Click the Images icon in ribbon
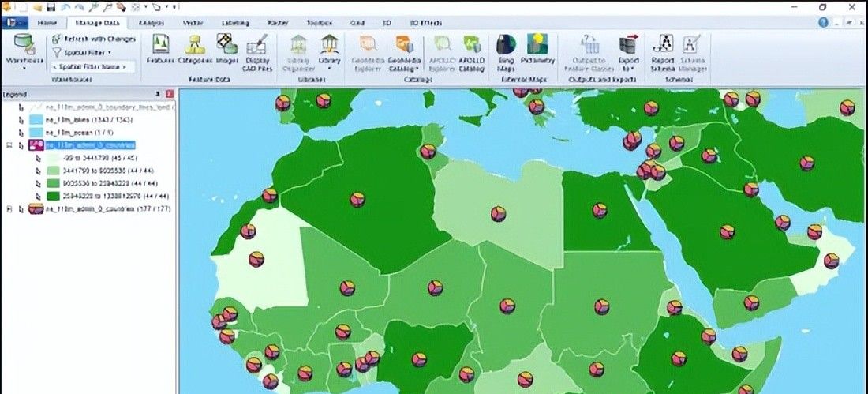 [x=227, y=48]
